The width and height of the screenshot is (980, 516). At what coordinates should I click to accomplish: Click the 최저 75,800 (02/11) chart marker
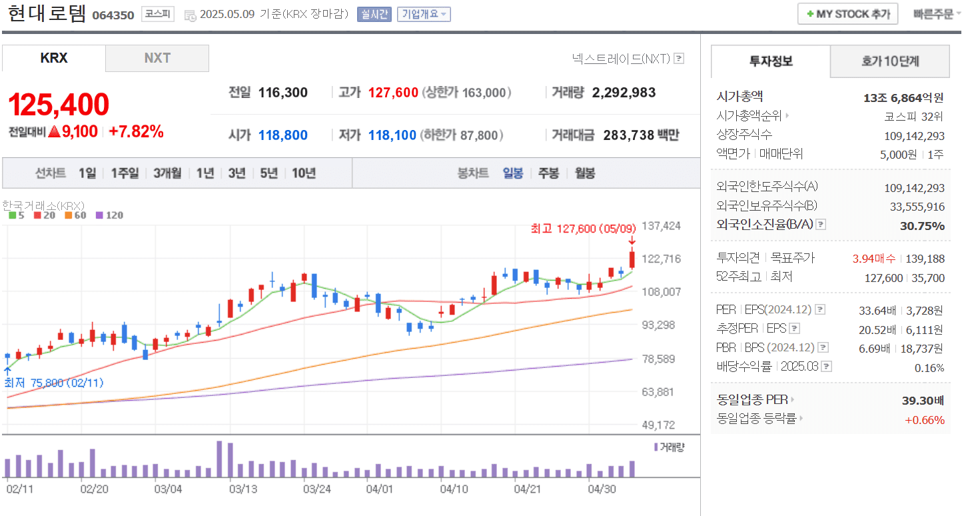click(x=53, y=383)
